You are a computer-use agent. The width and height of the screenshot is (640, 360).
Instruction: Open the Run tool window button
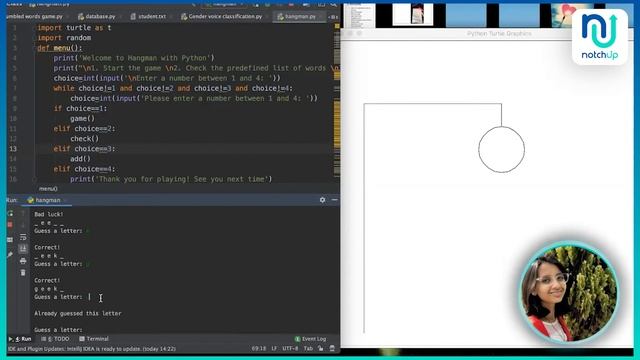pyautogui.click(x=20, y=339)
